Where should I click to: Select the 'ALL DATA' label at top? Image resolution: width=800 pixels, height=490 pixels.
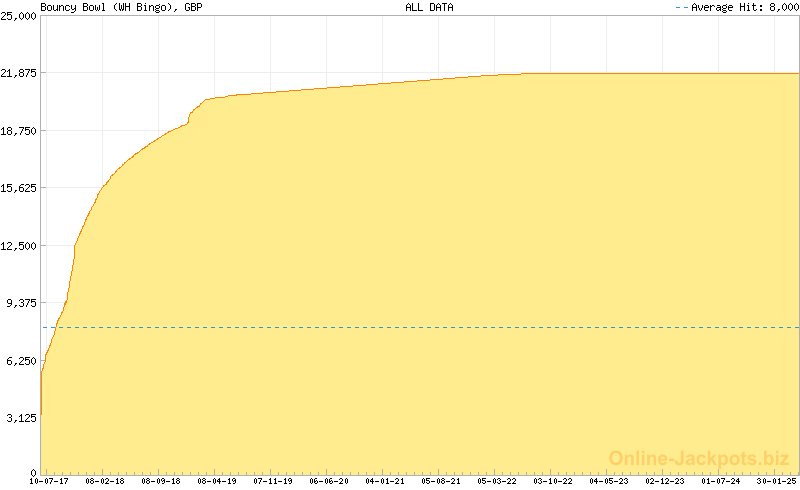click(429, 7)
